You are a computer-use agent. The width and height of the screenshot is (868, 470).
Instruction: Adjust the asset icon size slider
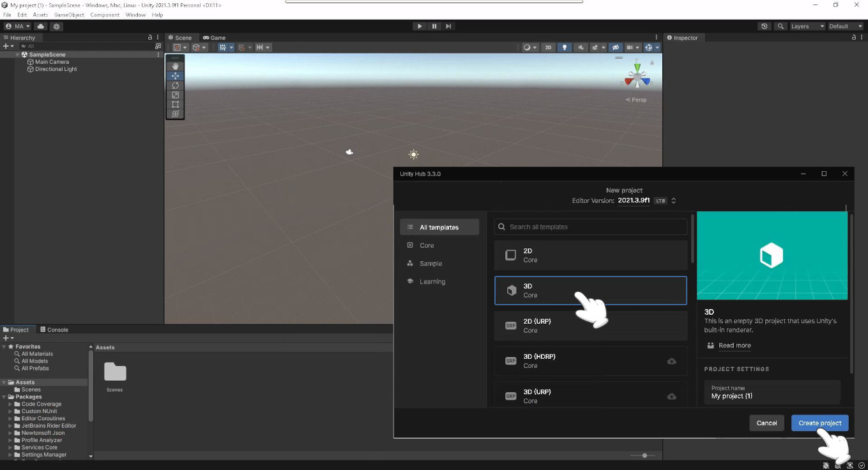[644, 455]
